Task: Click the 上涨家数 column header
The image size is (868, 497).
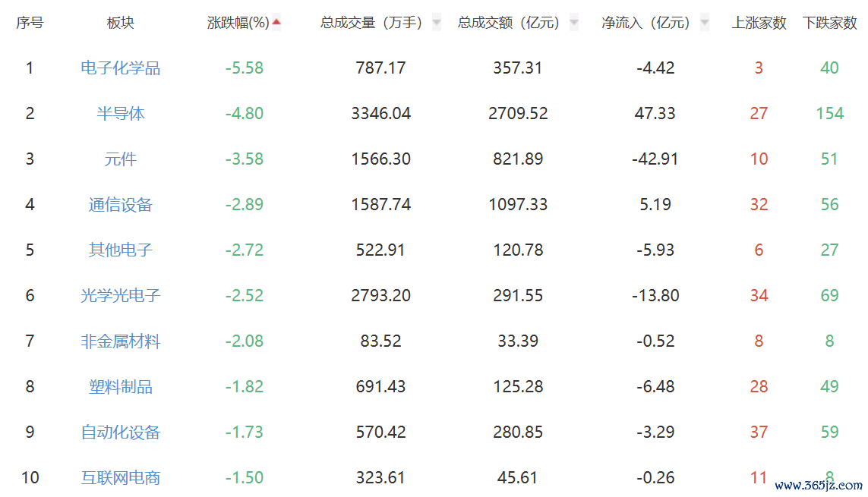Action: [759, 23]
